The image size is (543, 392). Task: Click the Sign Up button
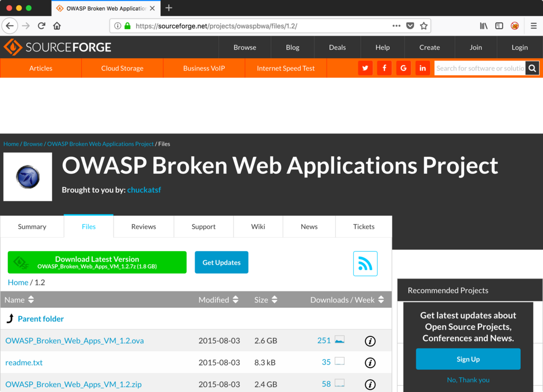[468, 359]
